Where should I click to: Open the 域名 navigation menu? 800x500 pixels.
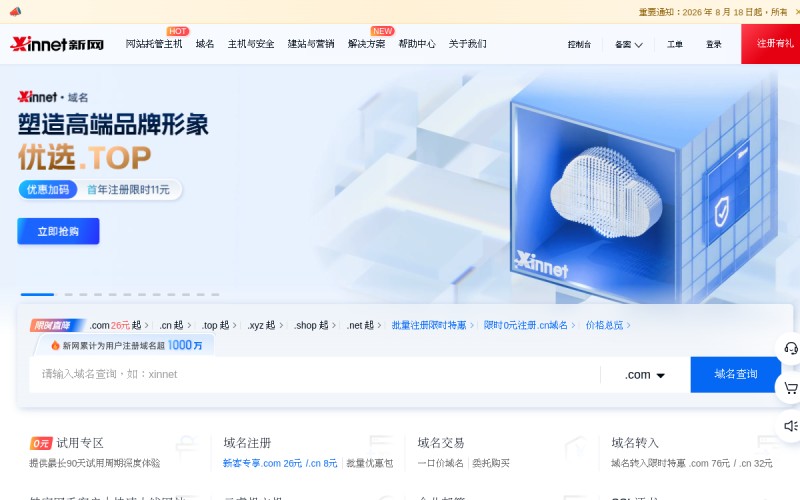tap(205, 44)
